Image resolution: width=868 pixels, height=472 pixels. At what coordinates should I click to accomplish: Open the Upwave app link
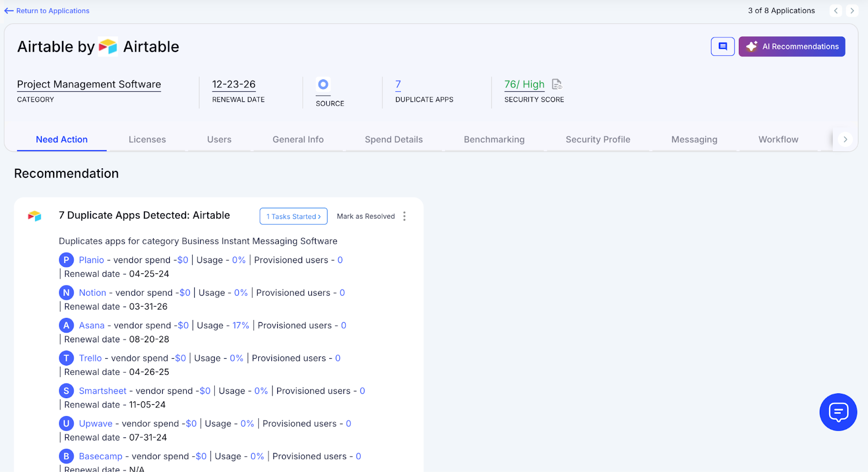(95, 424)
